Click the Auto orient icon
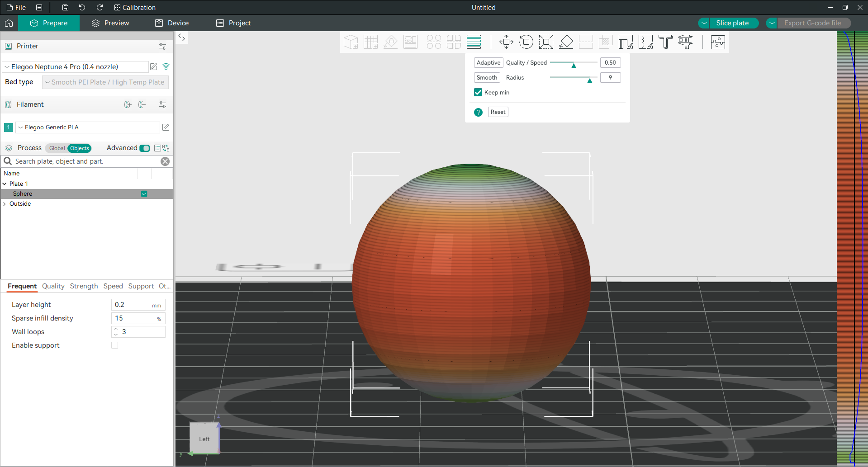868x467 pixels. tap(390, 42)
